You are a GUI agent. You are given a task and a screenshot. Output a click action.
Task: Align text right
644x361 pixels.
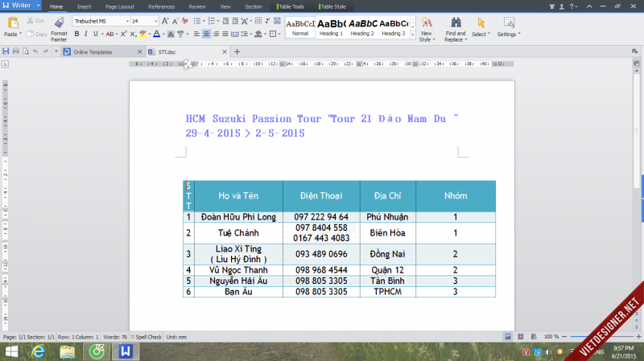(x=216, y=34)
